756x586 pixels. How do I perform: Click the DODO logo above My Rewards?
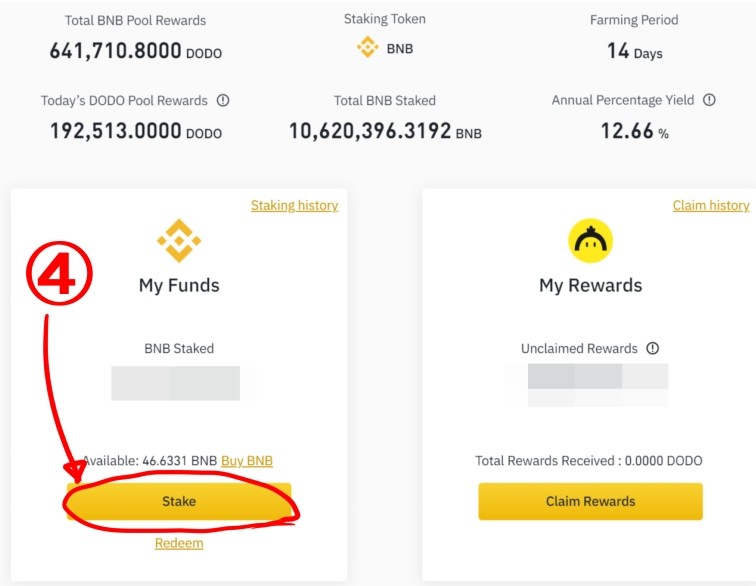[590, 240]
